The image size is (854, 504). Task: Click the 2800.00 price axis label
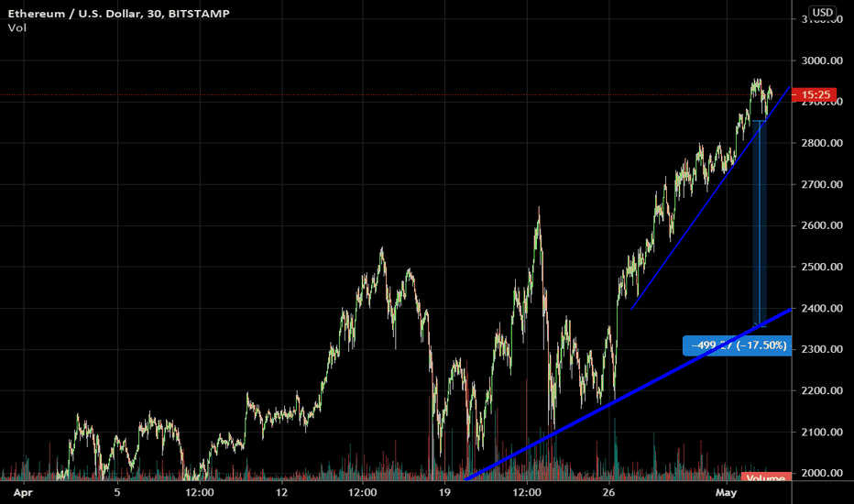[822, 143]
